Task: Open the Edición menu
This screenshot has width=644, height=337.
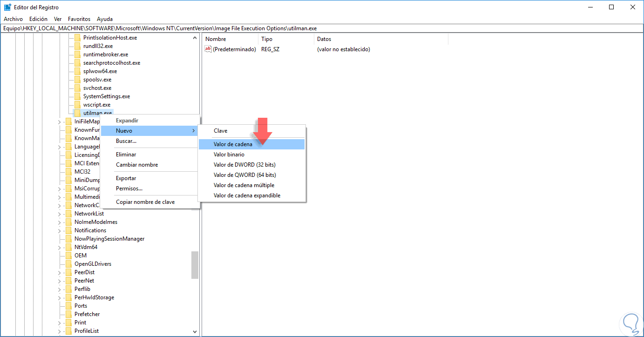Action: tap(38, 19)
